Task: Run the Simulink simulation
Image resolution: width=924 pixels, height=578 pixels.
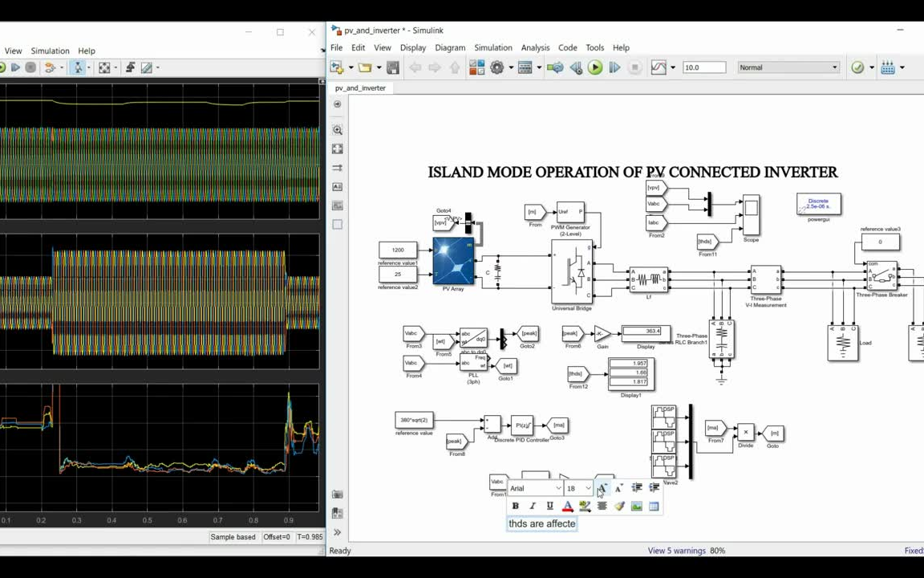Action: click(595, 67)
